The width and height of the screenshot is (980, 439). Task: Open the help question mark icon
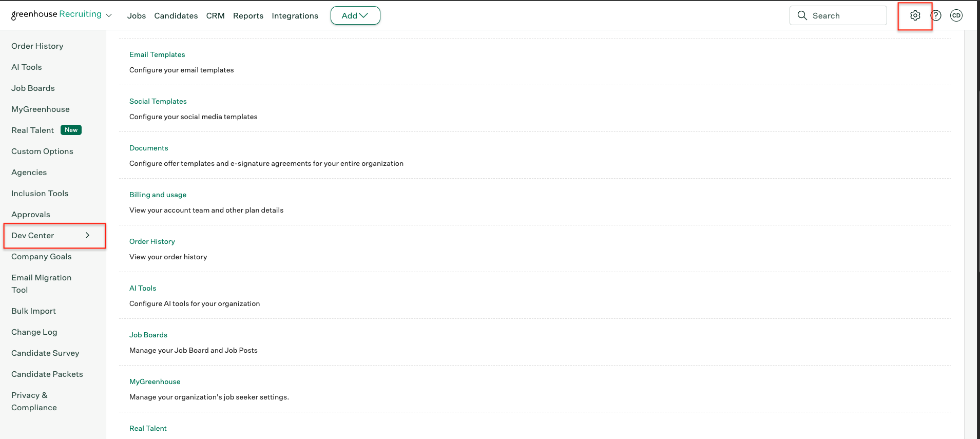pyautogui.click(x=936, y=16)
